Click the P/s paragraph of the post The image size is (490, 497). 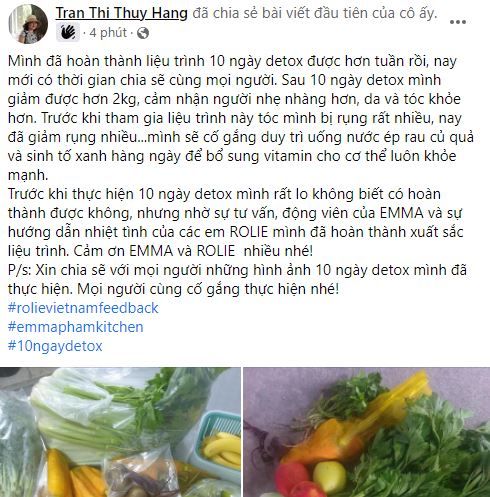(x=237, y=279)
